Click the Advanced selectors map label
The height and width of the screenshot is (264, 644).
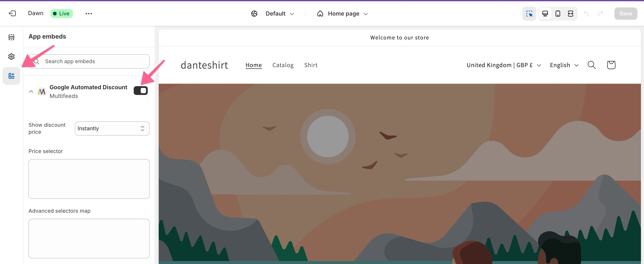pyautogui.click(x=59, y=211)
